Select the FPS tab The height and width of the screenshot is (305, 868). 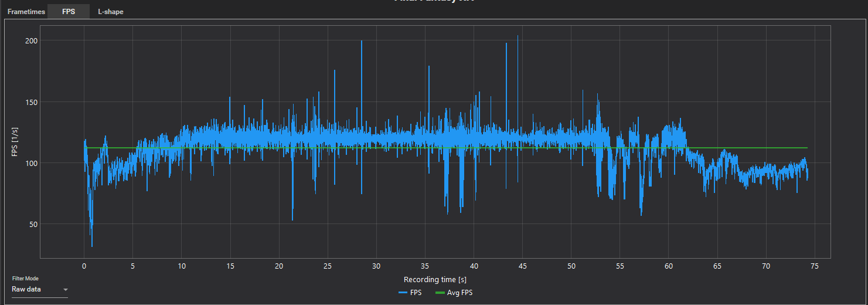69,12
